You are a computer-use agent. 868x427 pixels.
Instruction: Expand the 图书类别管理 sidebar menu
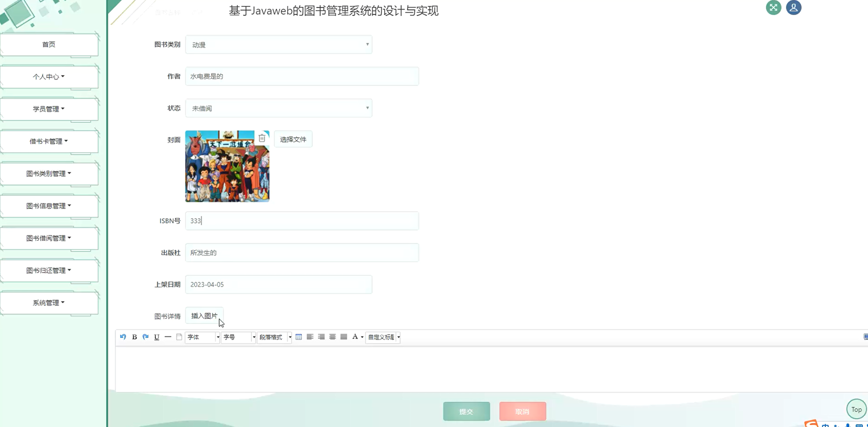(49, 174)
